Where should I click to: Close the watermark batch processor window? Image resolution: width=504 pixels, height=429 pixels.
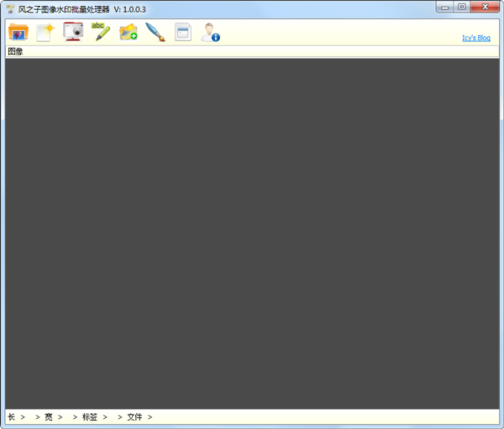(485, 7)
